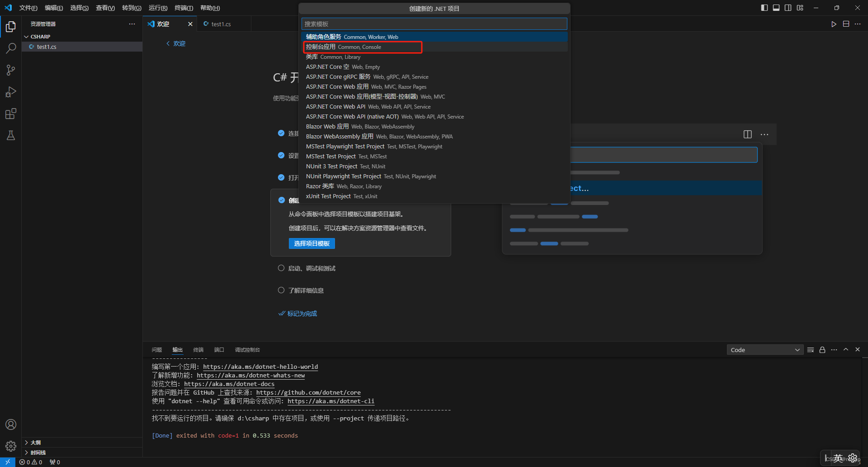This screenshot has height=467, width=868.
Task: Click the split editor icon top right
Action: (846, 24)
